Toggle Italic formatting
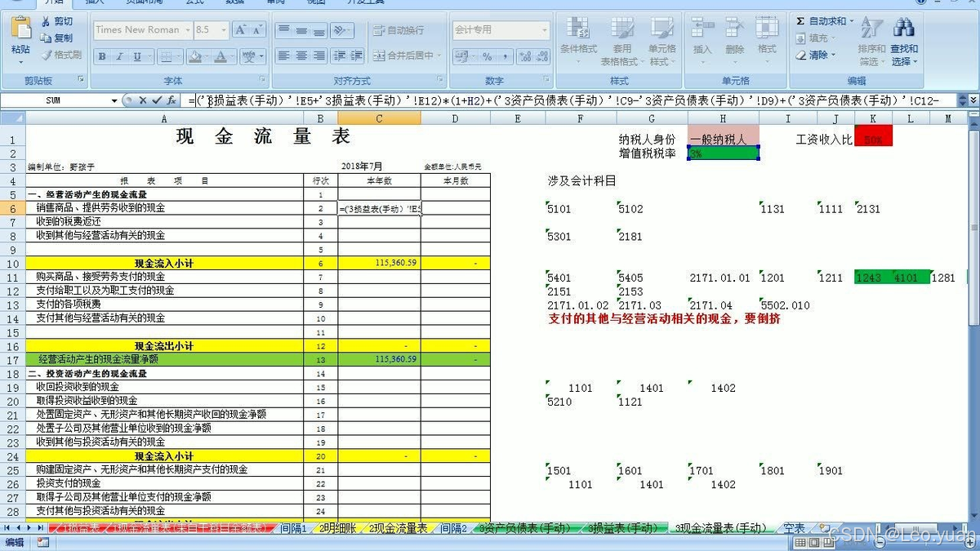 (x=119, y=56)
